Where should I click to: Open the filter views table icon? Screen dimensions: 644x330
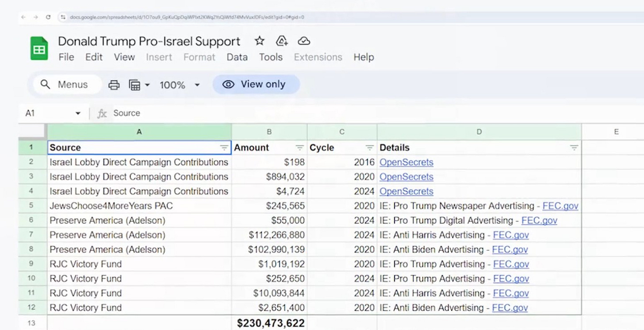[x=134, y=85]
